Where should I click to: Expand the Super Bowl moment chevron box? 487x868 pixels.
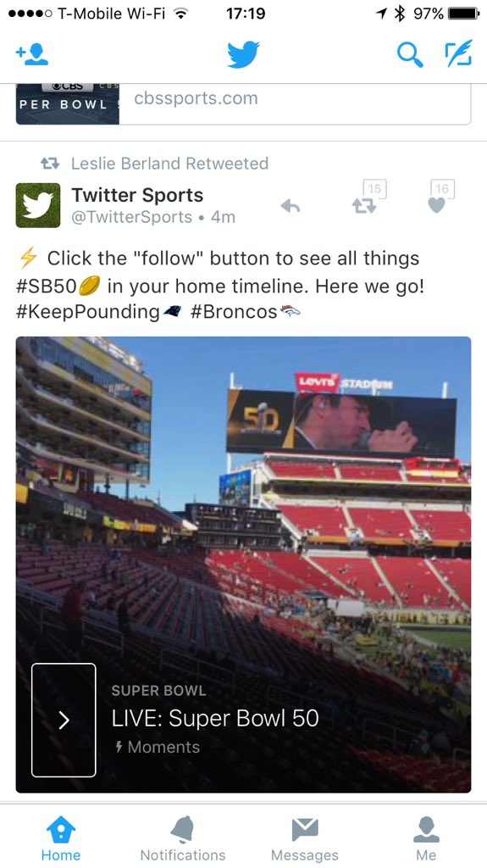pos(64,720)
